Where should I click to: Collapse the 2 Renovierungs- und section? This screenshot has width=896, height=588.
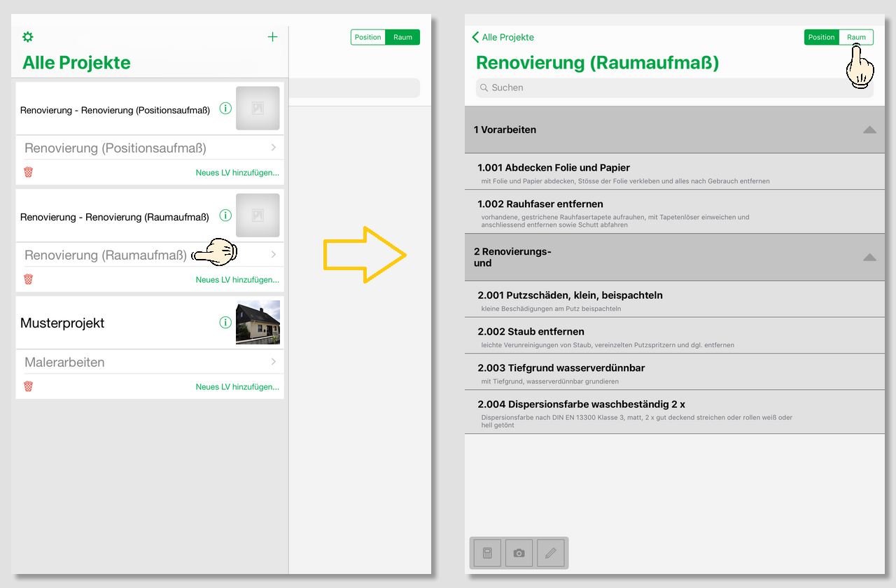(869, 257)
